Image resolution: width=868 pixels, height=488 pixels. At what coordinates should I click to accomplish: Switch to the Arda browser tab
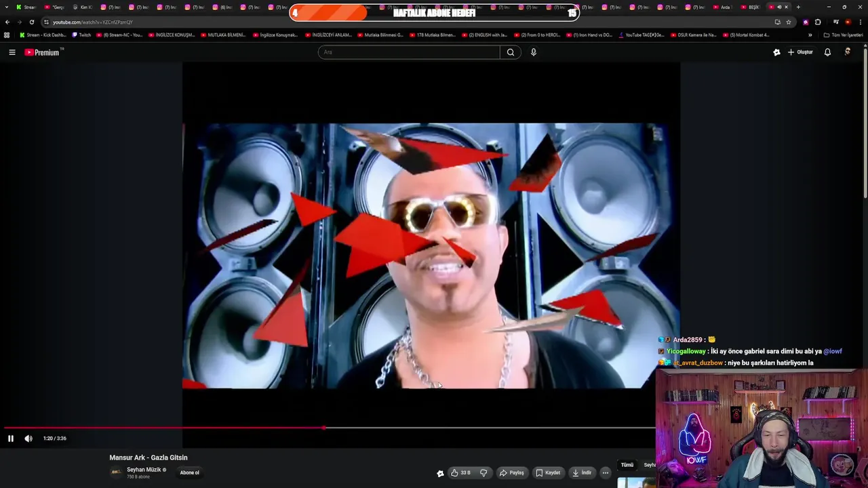point(722,7)
